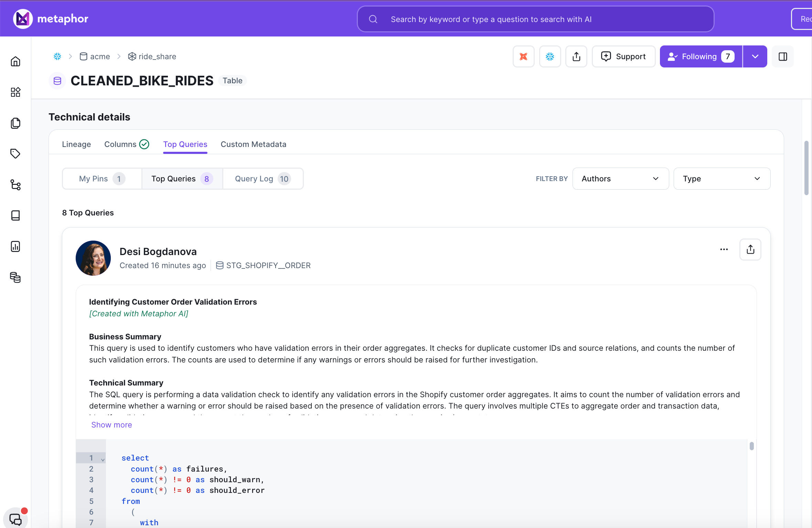This screenshot has width=812, height=528.
Task: Click the Support button
Action: tap(623, 56)
